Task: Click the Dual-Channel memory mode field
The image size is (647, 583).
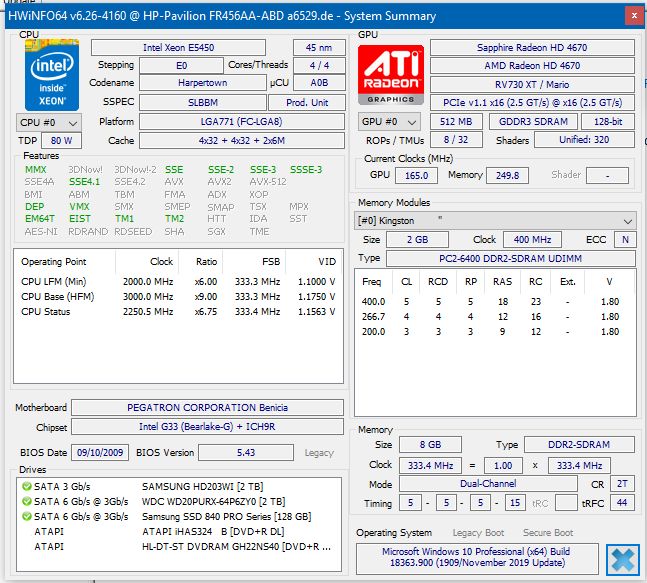Action: point(488,484)
